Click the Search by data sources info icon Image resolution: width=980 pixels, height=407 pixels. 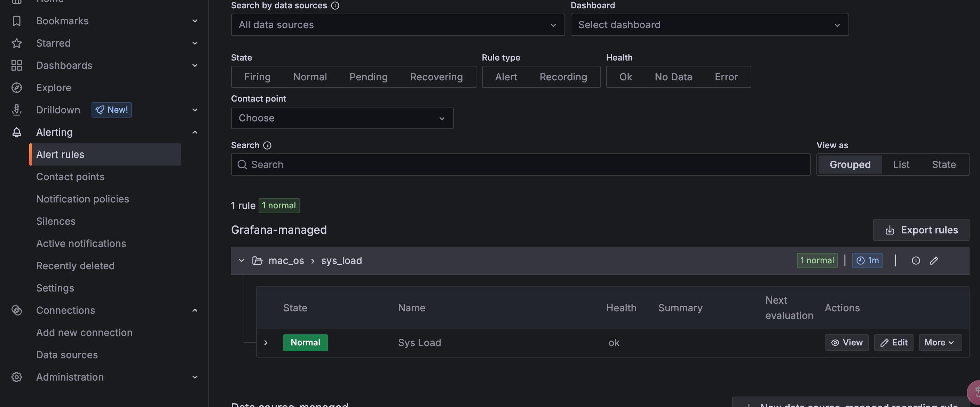335,5
